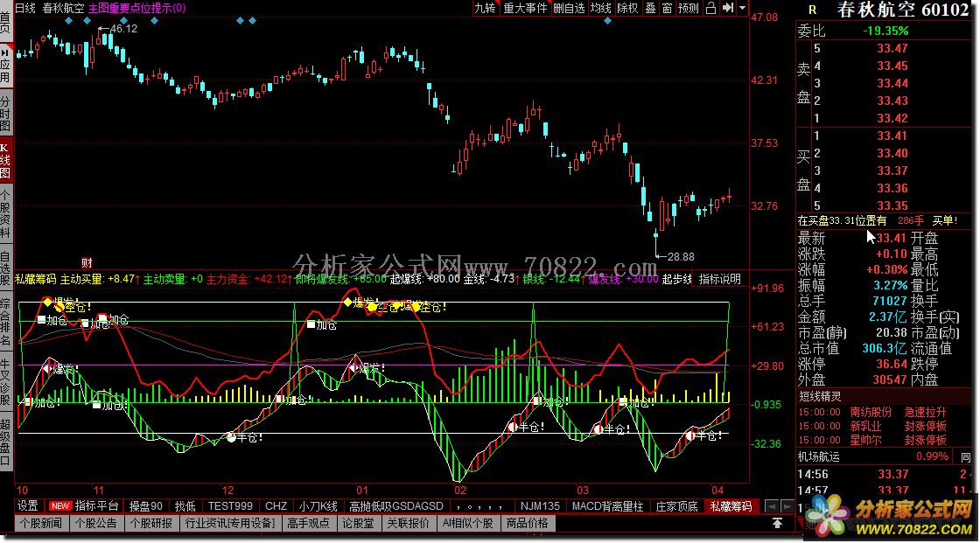The height and width of the screenshot is (543, 980).
Task: Open the 论股堂 tab
Action: pyautogui.click(x=358, y=523)
